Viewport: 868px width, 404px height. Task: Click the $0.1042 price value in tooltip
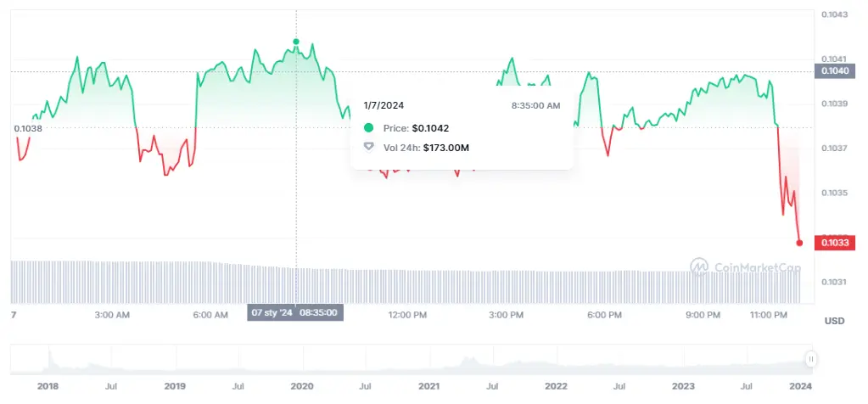[x=428, y=128]
